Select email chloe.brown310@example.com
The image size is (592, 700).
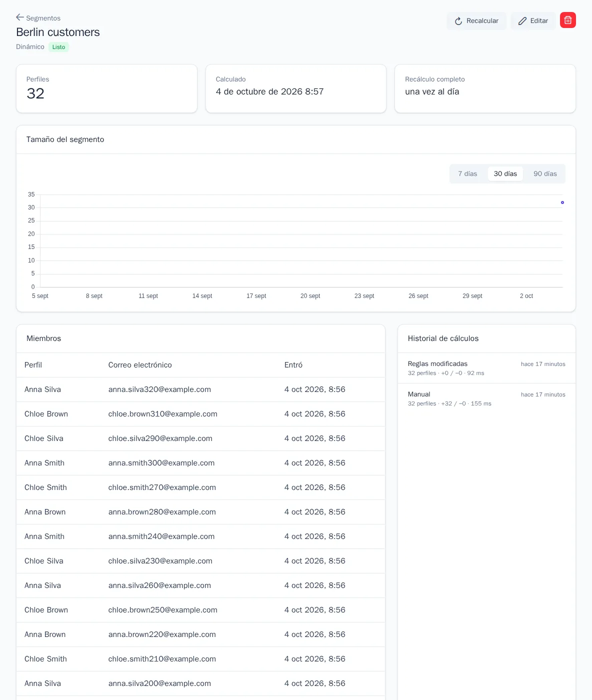(163, 414)
